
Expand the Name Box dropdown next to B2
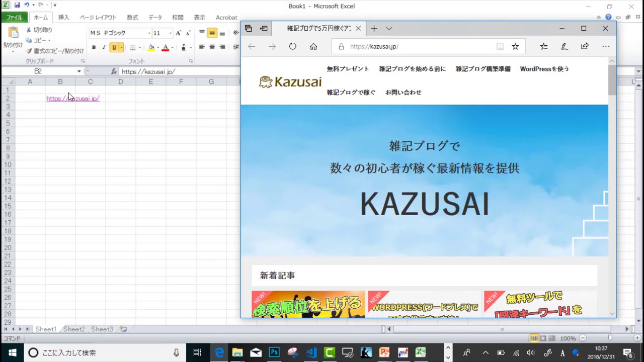click(79, 71)
